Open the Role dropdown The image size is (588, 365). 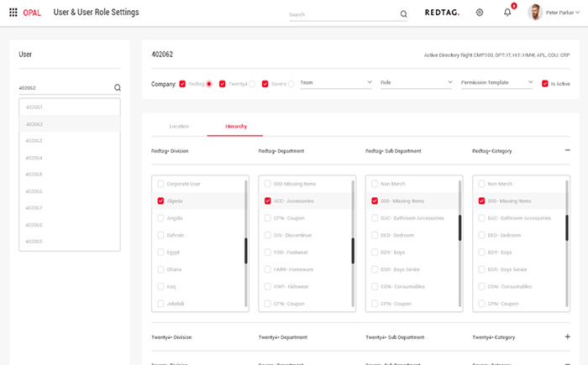tap(416, 83)
